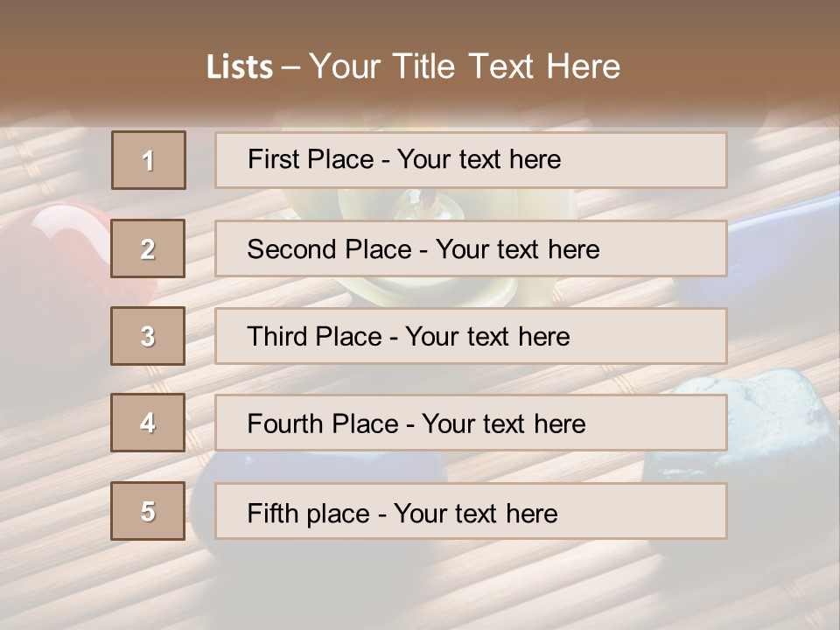
Task: Click the 'Fourth Place - Your text here' field
Action: (471, 423)
